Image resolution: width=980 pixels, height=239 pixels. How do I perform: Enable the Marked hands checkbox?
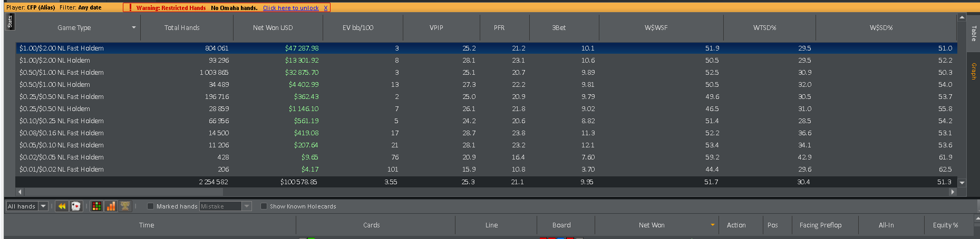pos(150,206)
